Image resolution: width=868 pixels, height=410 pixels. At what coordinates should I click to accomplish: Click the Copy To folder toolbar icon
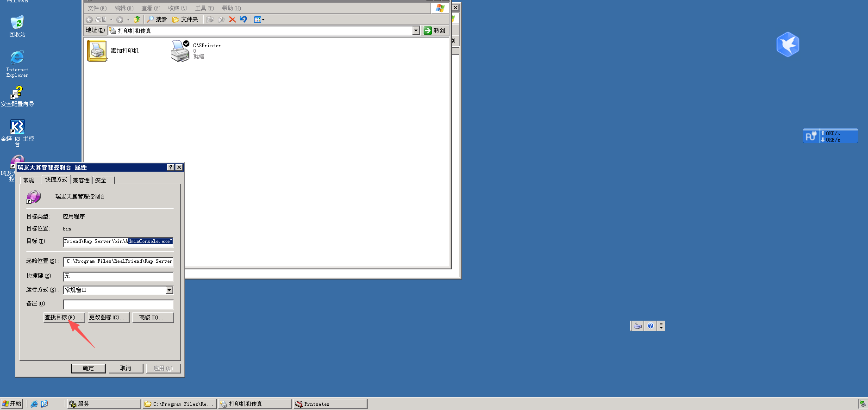[x=221, y=19]
